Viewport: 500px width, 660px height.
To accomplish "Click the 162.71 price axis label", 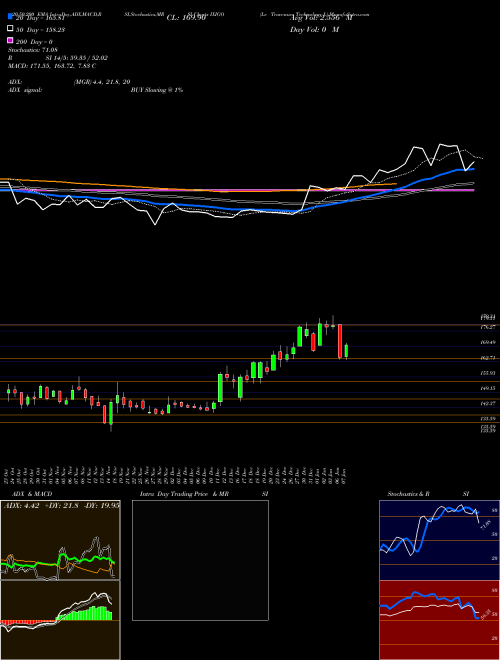I will pos(487,358).
